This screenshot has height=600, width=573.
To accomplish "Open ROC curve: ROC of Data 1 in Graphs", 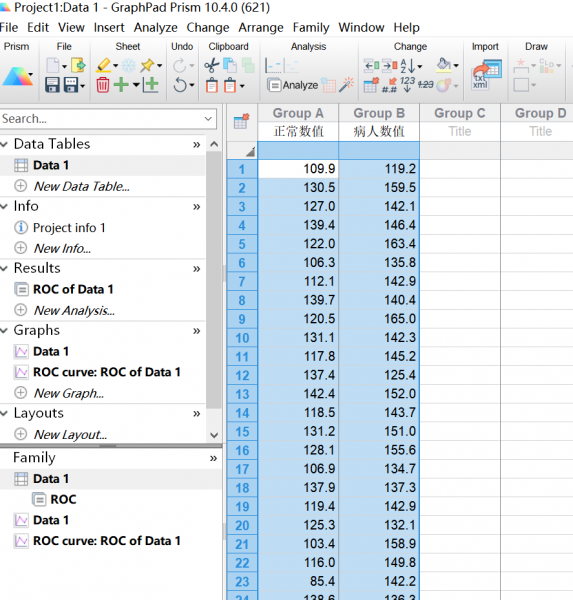I will click(x=107, y=372).
